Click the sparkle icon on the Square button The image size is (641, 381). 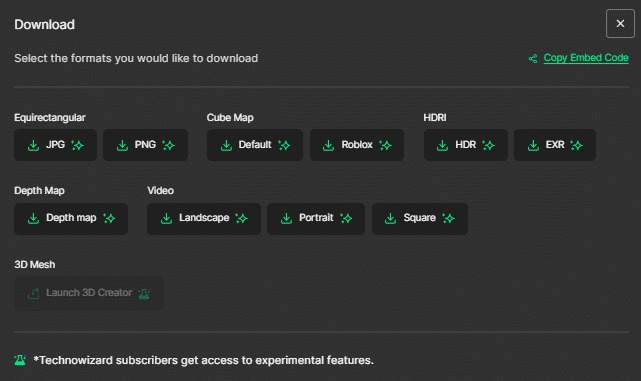click(448, 218)
